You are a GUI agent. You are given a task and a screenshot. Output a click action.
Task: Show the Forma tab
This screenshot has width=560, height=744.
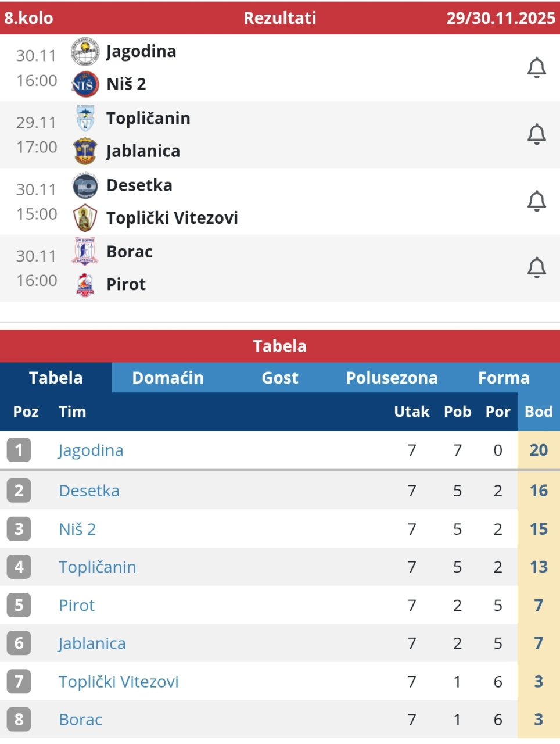point(504,378)
